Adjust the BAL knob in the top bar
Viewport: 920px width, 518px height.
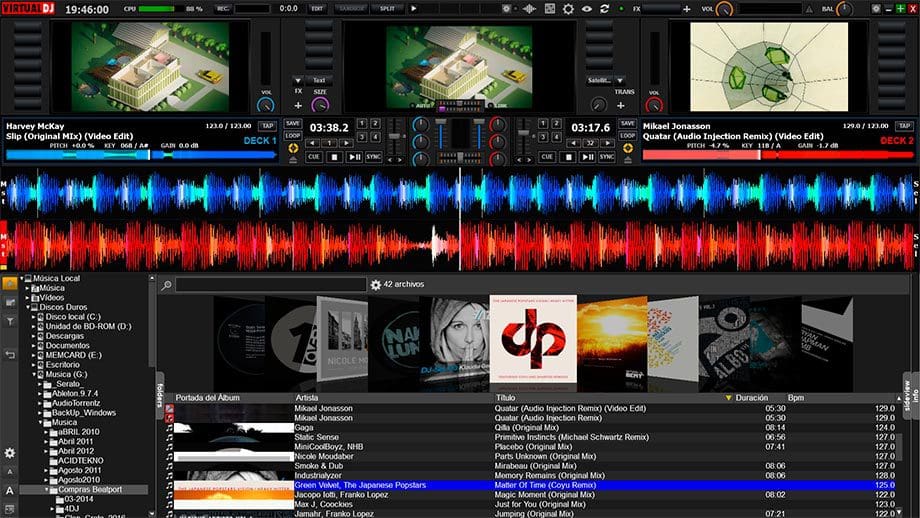pyautogui.click(x=844, y=9)
